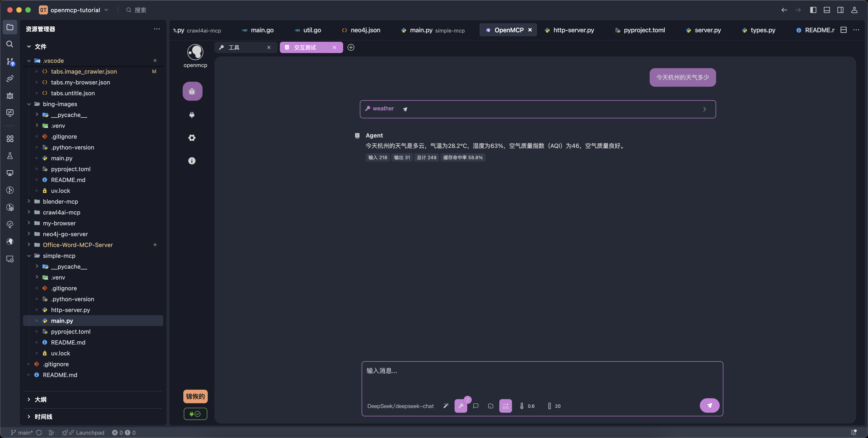
Task: Toggle the wrench tool selection button
Action: tap(461, 406)
